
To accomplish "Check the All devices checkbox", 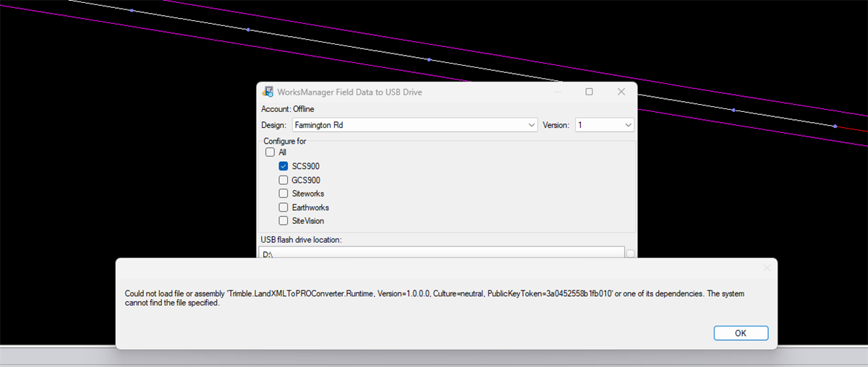I will click(270, 152).
